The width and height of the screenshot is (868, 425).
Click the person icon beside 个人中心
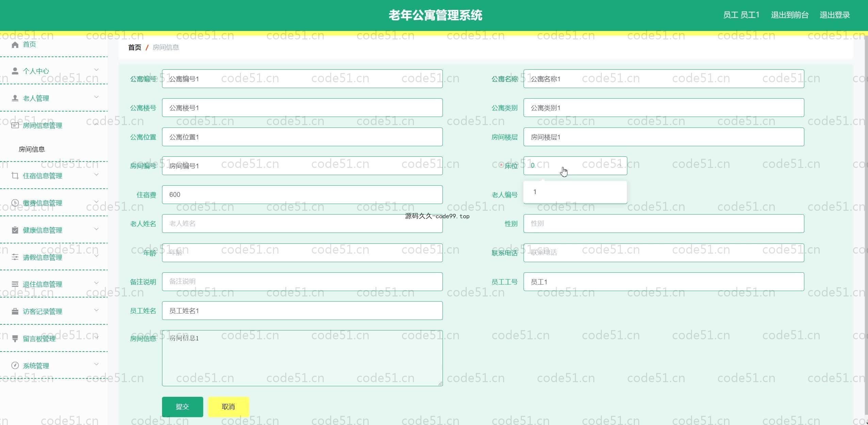pos(15,71)
